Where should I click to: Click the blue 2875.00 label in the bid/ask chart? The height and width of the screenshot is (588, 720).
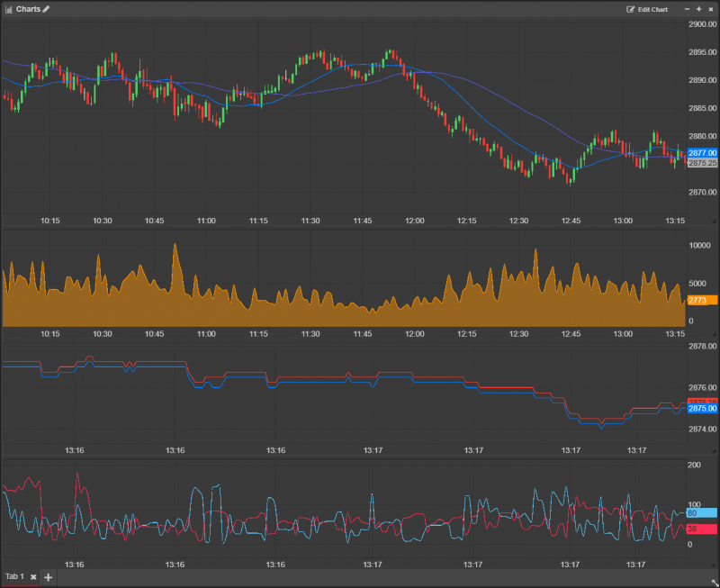click(701, 408)
